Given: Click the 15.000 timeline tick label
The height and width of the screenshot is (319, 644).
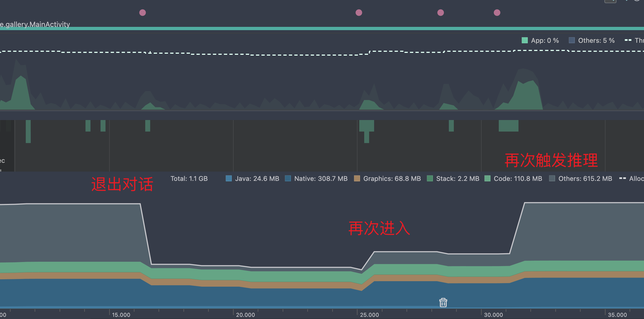Looking at the screenshot, I should (121, 315).
